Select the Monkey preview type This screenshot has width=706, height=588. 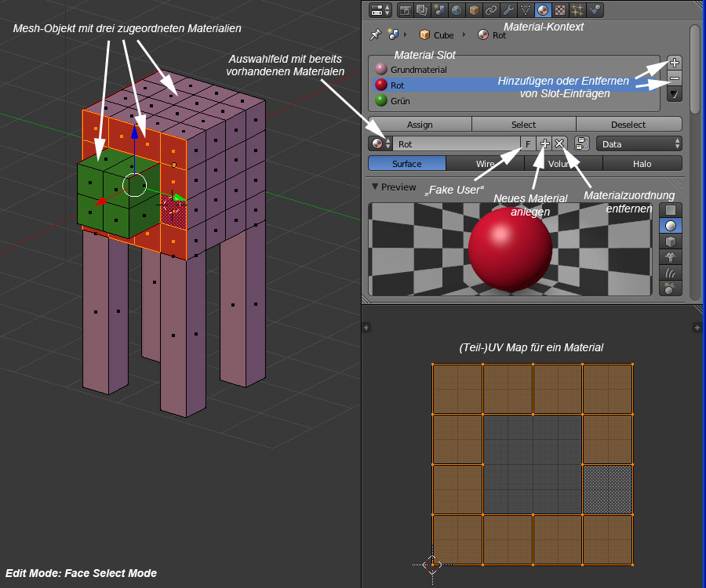coord(671,257)
